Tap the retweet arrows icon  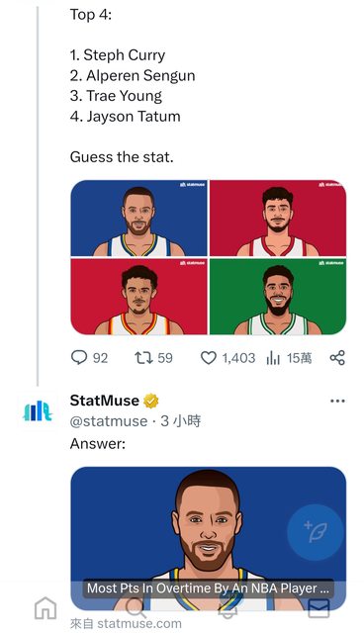pos(143,358)
